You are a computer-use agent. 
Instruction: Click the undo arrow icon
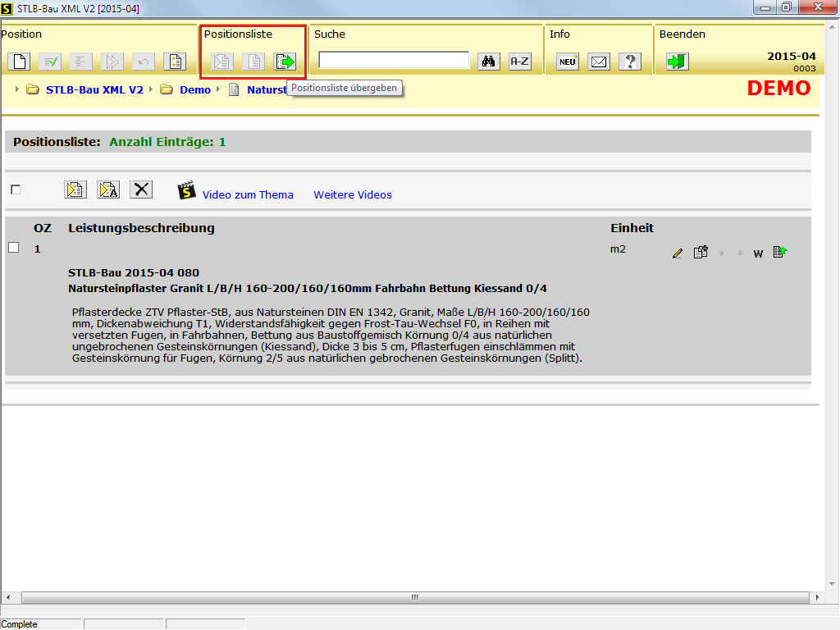[143, 62]
